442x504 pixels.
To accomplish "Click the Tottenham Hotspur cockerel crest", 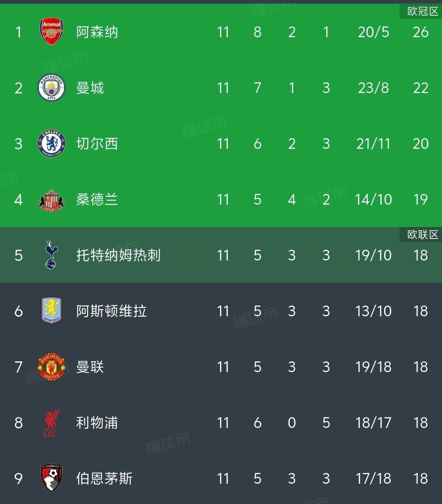I will tap(51, 255).
